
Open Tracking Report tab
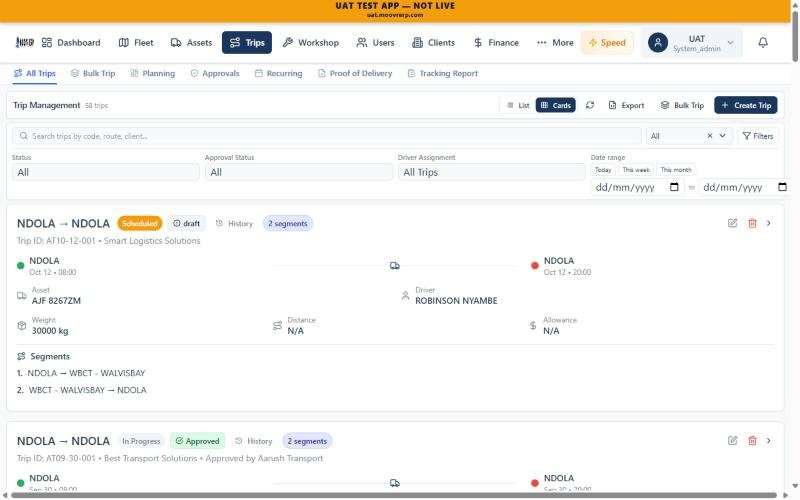443,73
